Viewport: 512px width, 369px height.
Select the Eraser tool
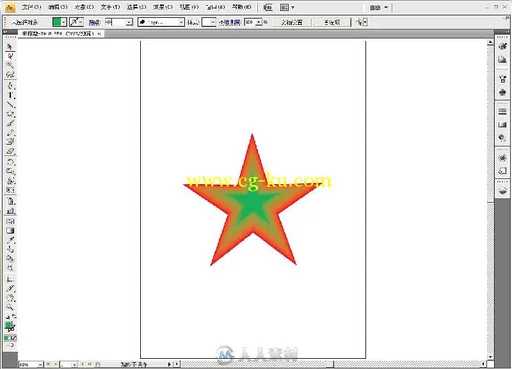[10, 152]
